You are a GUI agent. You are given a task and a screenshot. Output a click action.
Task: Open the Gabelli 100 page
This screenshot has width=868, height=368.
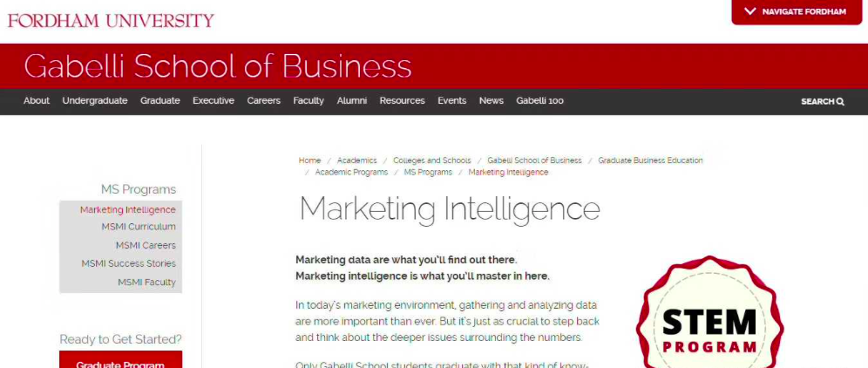[x=539, y=100]
